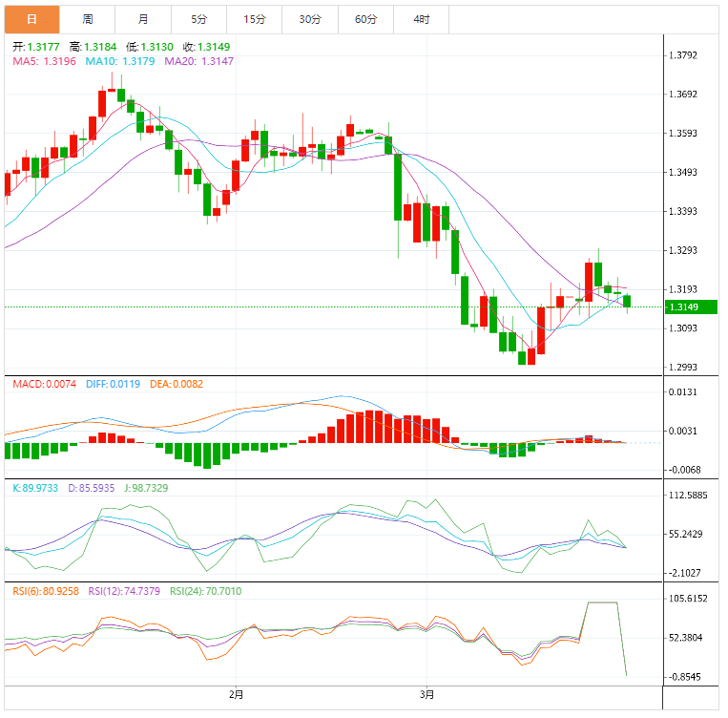The width and height of the screenshot is (728, 718).
Task: Click the MA20: 1.3147 label
Action: point(198,61)
